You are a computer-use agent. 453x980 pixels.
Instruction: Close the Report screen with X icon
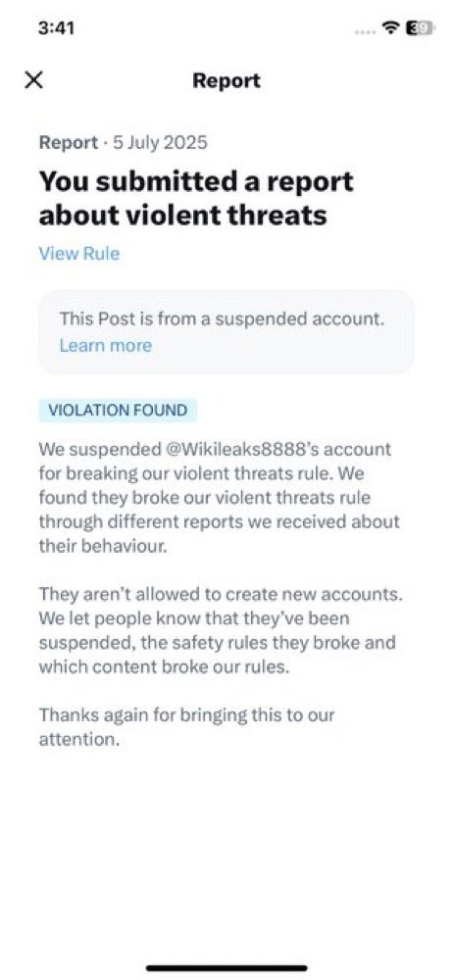(x=33, y=80)
